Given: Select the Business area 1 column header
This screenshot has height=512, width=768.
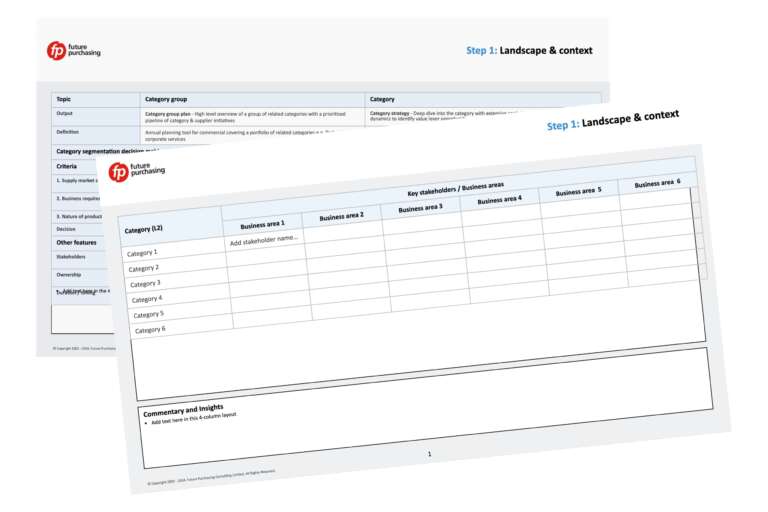Looking at the screenshot, I should point(262,224).
